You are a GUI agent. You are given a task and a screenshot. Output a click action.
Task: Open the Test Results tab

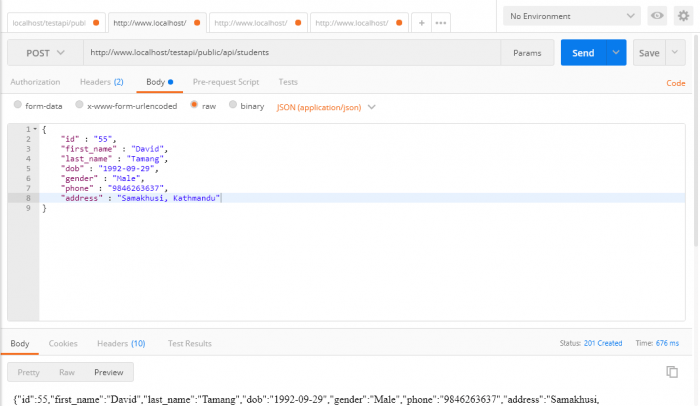(x=189, y=343)
